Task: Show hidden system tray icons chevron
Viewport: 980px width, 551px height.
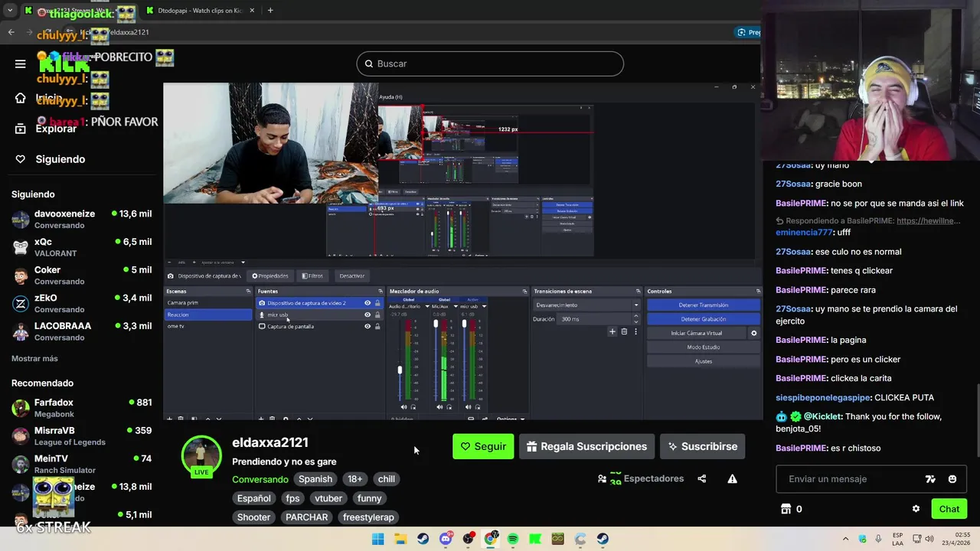Action: point(845,539)
